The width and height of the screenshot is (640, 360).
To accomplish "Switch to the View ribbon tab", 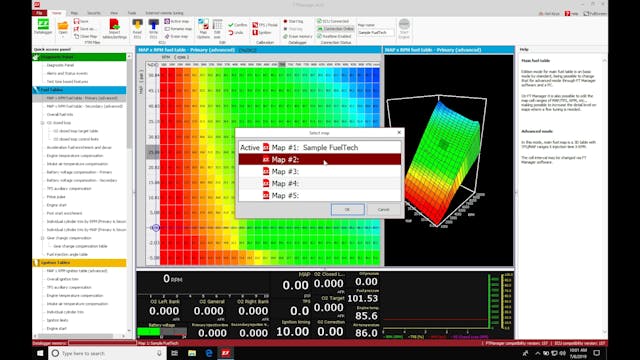I will pos(114,13).
